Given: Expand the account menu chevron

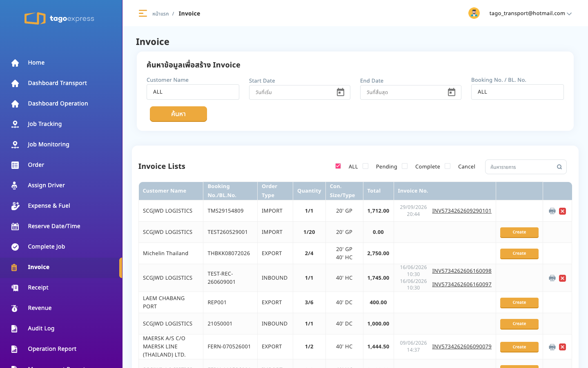Looking at the screenshot, I should point(569,14).
